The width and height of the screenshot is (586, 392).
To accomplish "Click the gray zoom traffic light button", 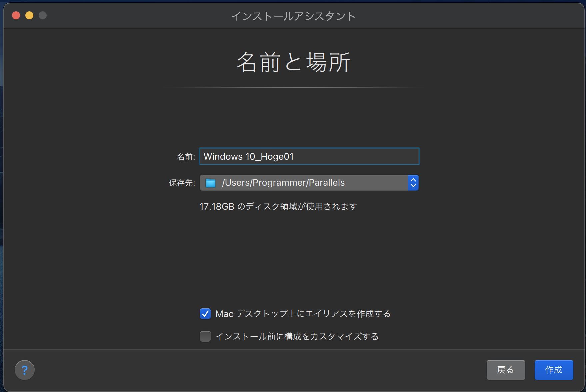I will click(x=42, y=15).
